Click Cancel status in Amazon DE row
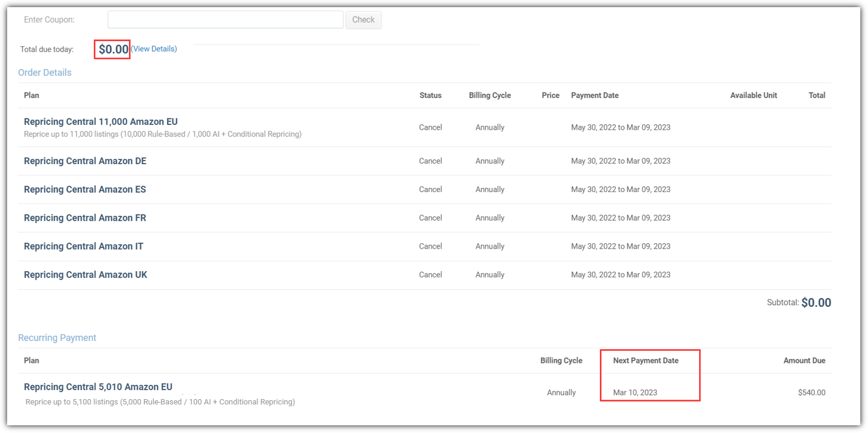 coord(430,161)
